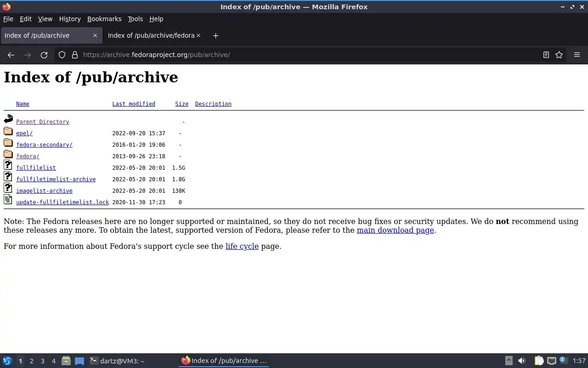Open the Firefox hamburger menu
The image size is (588, 368).
[x=577, y=55]
